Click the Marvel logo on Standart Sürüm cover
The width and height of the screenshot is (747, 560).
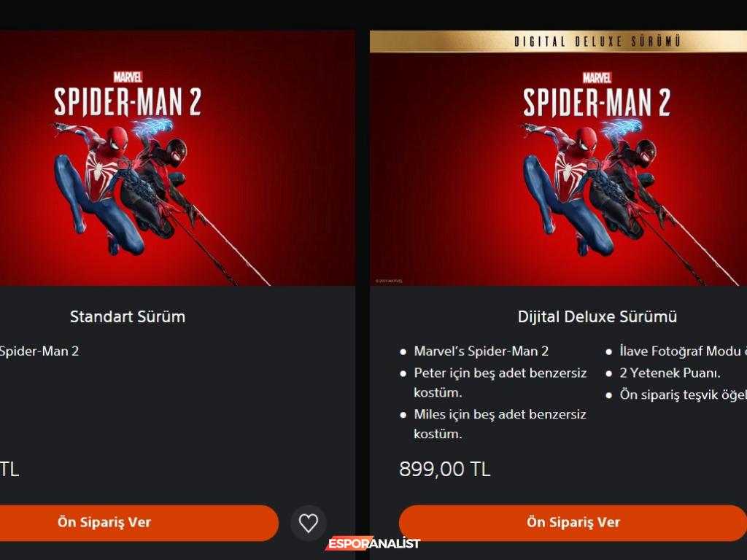pos(128,77)
